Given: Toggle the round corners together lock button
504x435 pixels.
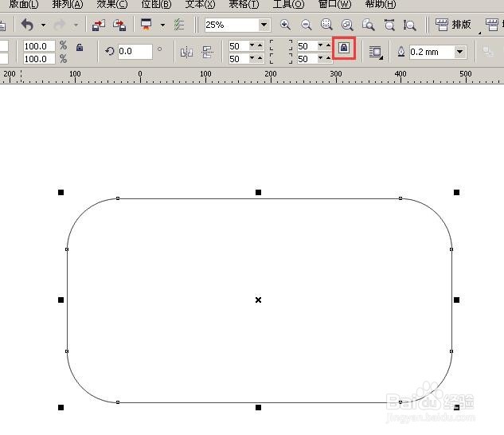Looking at the screenshot, I should [x=344, y=48].
